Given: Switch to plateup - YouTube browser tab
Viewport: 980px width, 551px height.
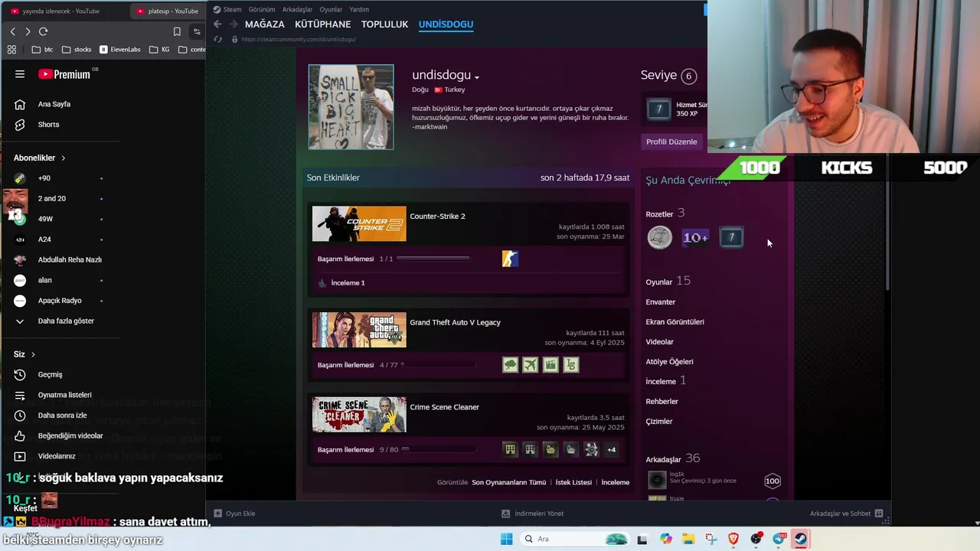Looking at the screenshot, I should tap(167, 11).
